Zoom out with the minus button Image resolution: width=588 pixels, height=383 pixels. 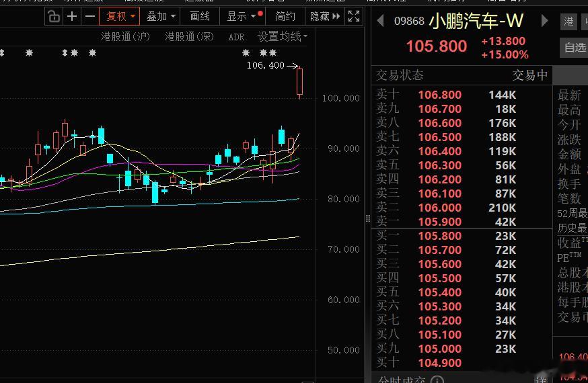tap(90, 17)
